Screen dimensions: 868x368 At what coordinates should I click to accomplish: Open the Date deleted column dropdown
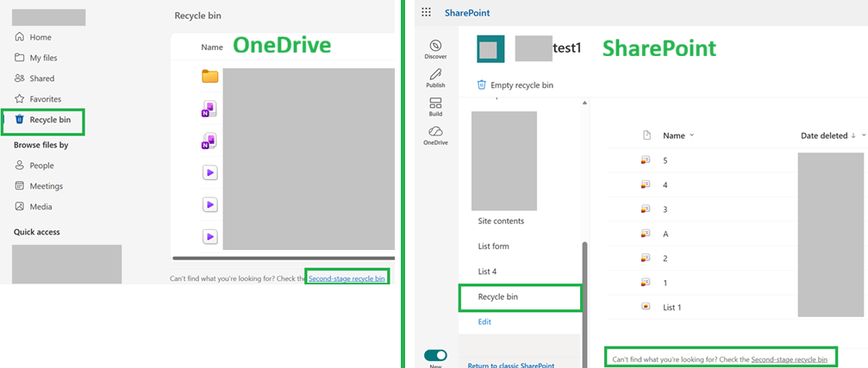coord(864,135)
